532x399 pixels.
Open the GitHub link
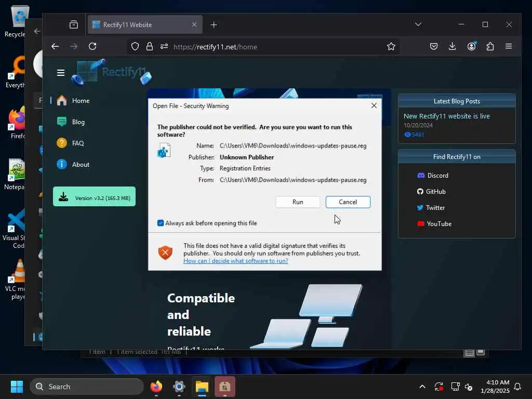tap(431, 191)
